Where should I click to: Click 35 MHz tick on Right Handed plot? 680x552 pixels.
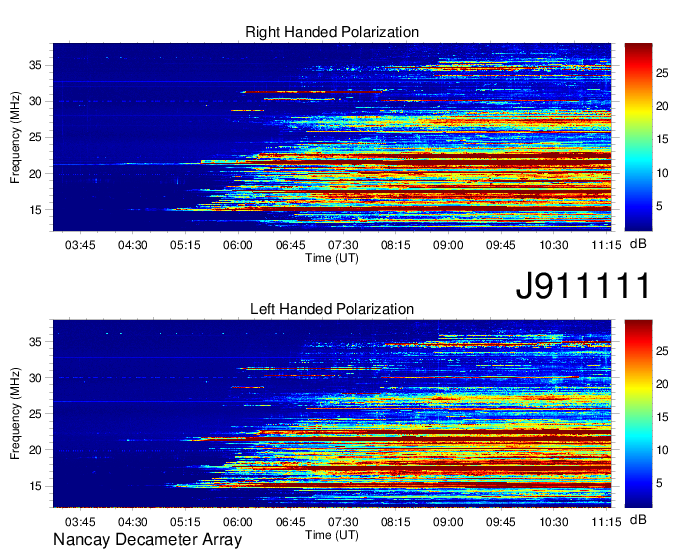click(x=35, y=65)
